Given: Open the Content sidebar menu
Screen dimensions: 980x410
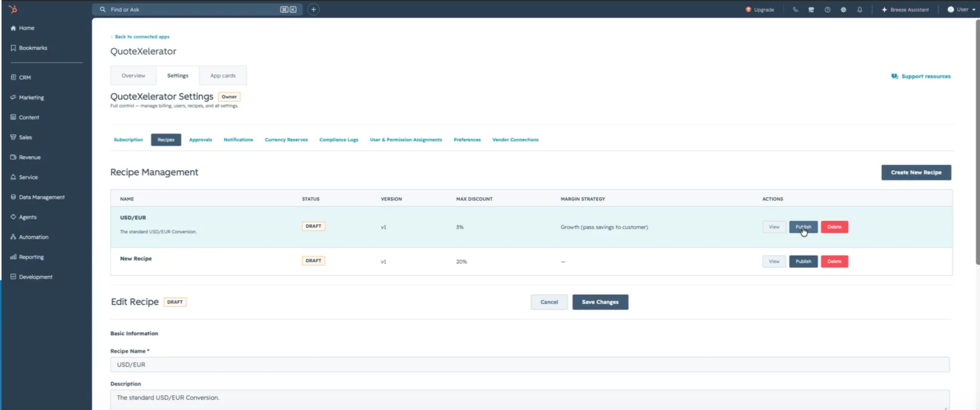Looking at the screenshot, I should click(x=24, y=118).
